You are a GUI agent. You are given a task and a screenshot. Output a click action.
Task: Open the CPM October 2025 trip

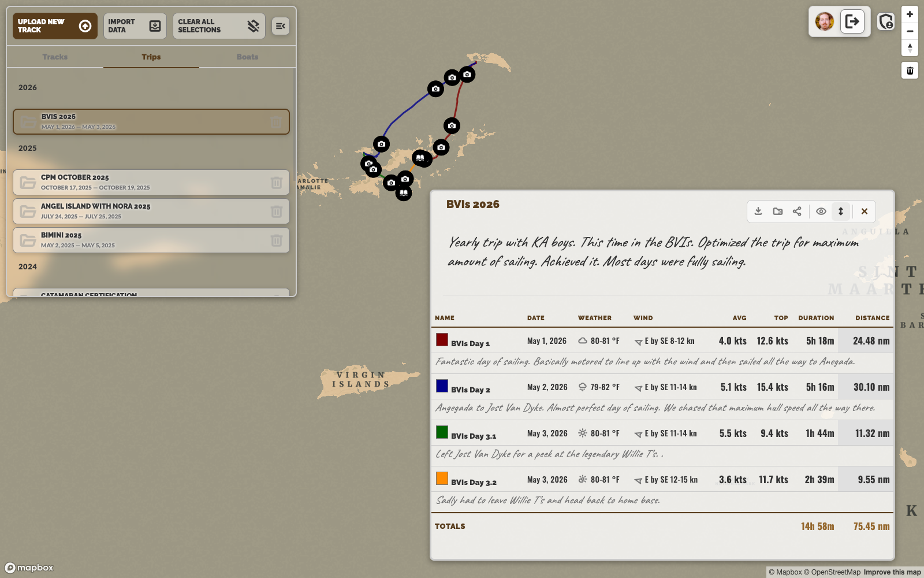pos(151,182)
